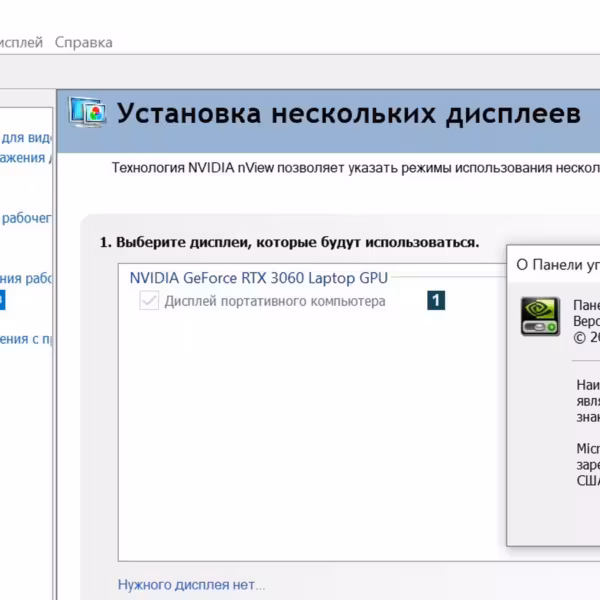
Task: Select NVIDIA GeForce RTX 3060 Laptop GPU text
Action: coord(259,278)
